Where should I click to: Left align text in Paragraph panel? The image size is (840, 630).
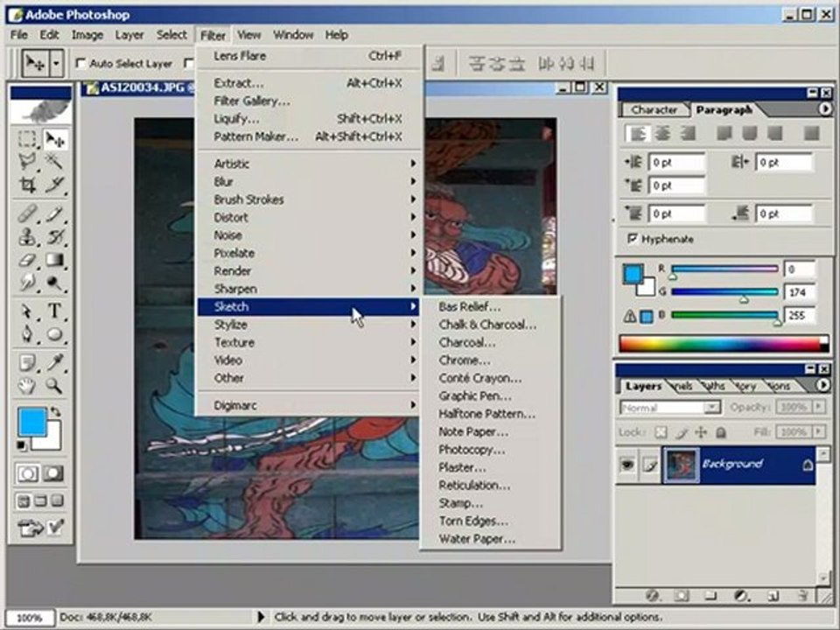(x=636, y=133)
